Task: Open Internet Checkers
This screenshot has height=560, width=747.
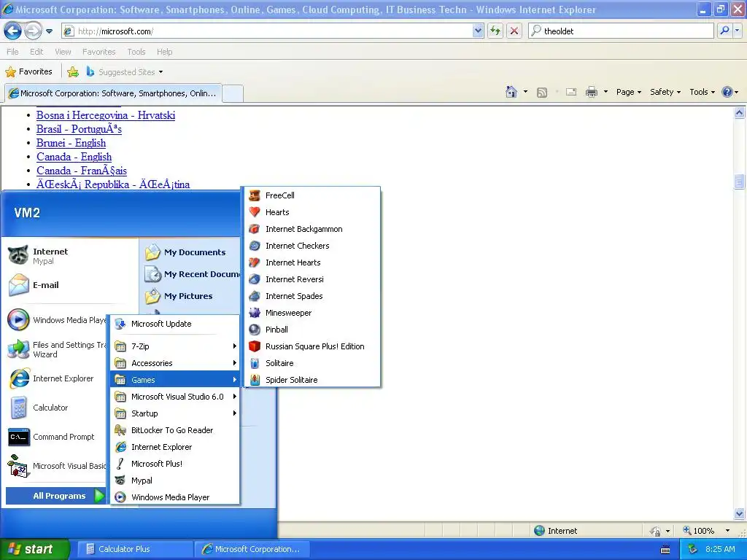Action: click(x=312, y=246)
